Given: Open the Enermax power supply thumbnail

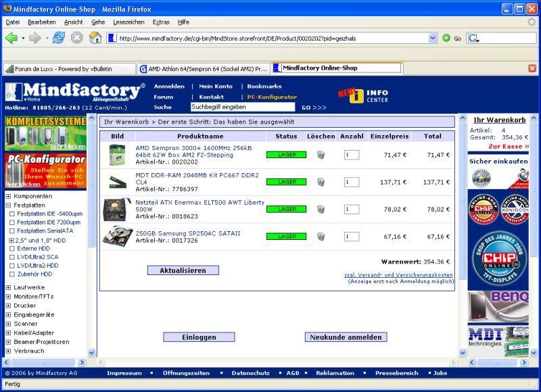Looking at the screenshot, I should [117, 210].
